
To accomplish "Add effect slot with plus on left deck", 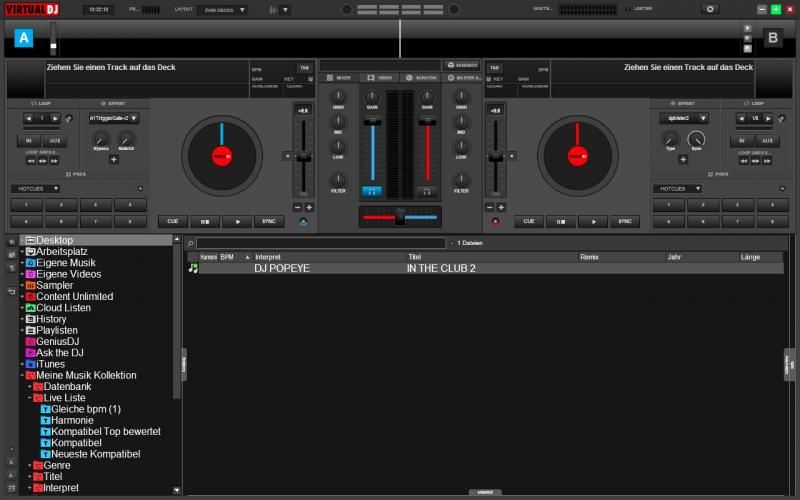I will pyautogui.click(x=114, y=159).
